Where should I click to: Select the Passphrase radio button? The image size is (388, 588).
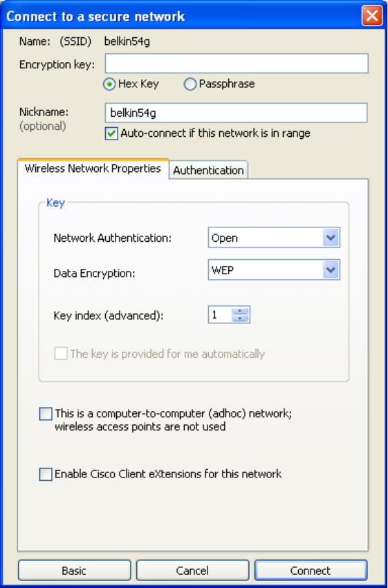[190, 84]
